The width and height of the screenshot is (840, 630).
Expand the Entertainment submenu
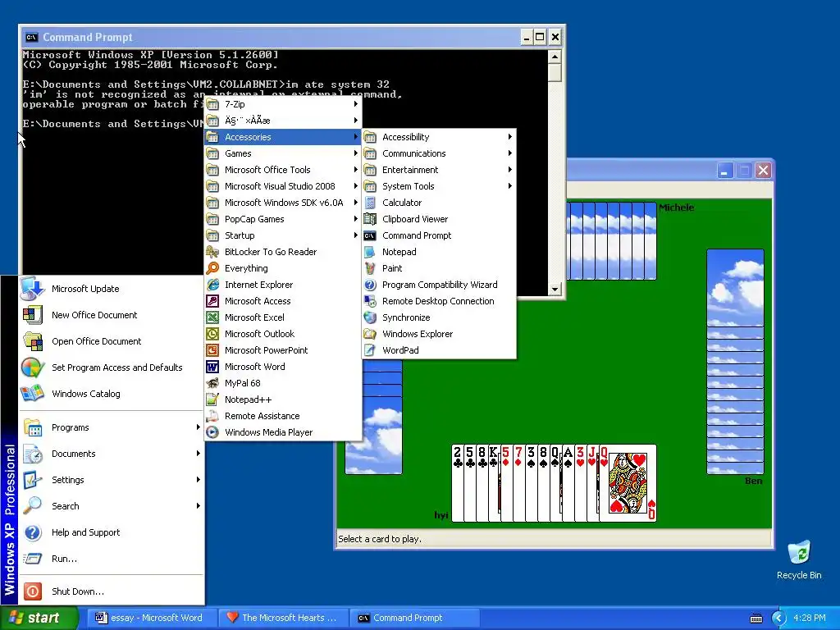440,170
